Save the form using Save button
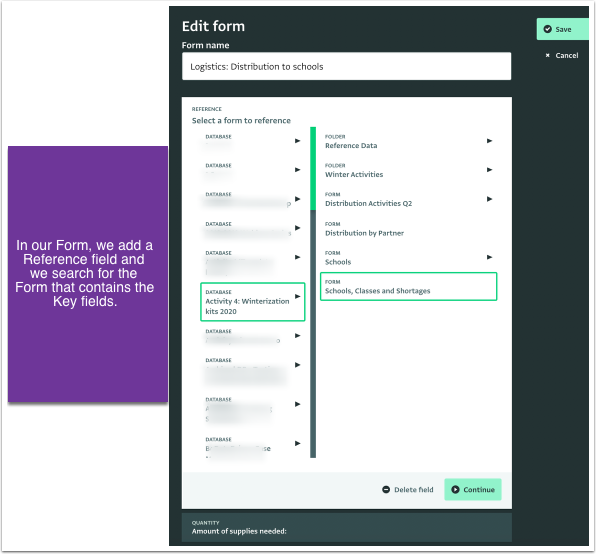Image resolution: width=596 pixels, height=554 pixels. 563,29
